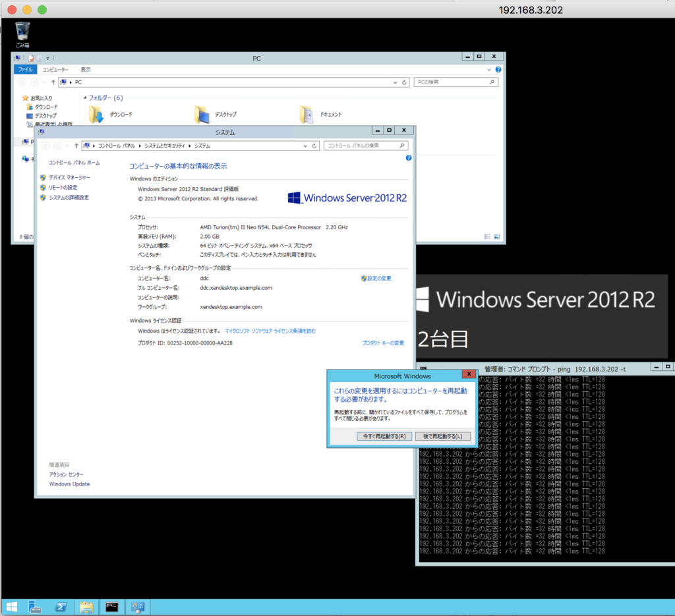Open the View ribbon tab in the PC window
Viewport: 675px width, 616px height.
85,69
